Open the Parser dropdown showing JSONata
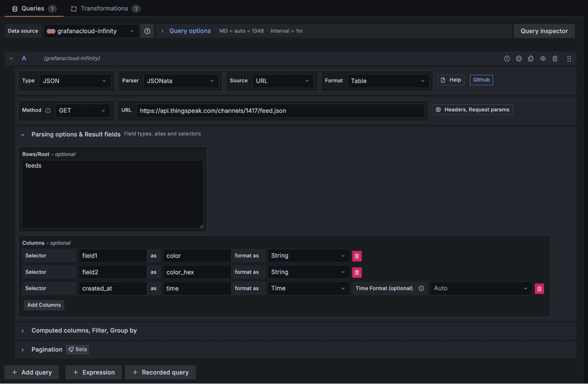This screenshot has height=384, width=588. 181,81
